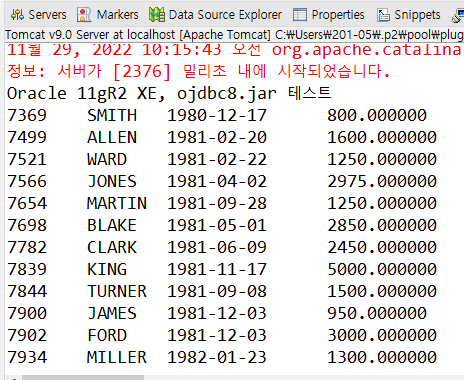Click employee number 7499

(27, 137)
